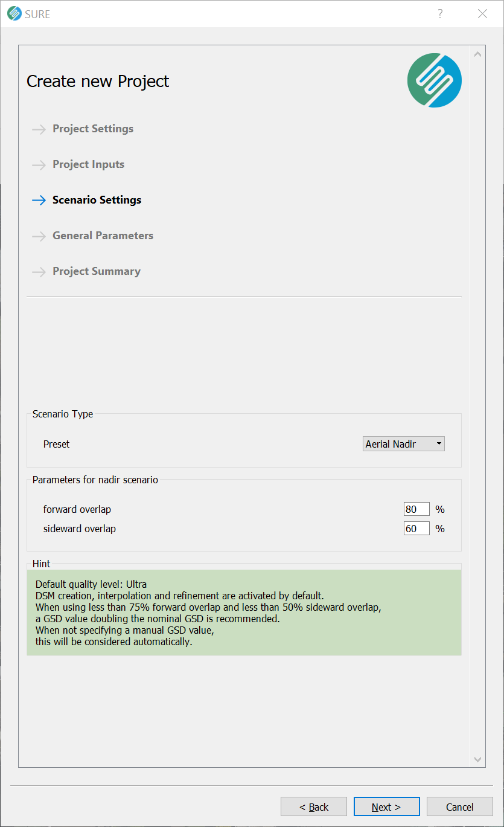The width and height of the screenshot is (504, 827).
Task: Click the arrow icon beside Project Summary
Action: pos(39,272)
